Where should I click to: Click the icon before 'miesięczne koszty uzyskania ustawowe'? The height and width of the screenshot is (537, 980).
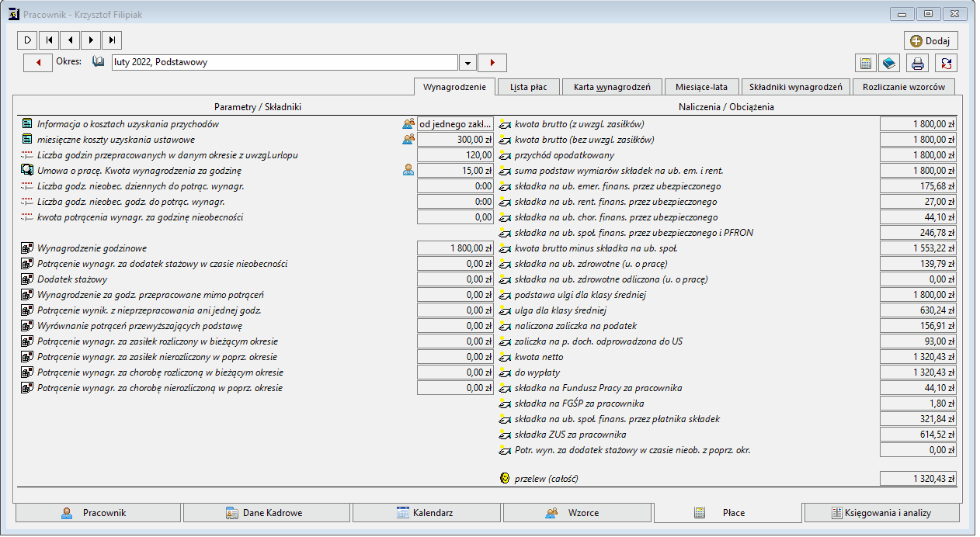point(27,140)
